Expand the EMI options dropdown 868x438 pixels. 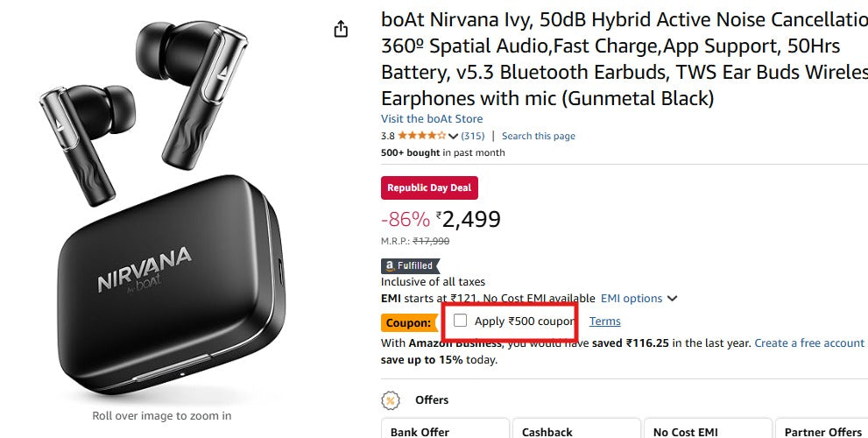[x=639, y=299]
